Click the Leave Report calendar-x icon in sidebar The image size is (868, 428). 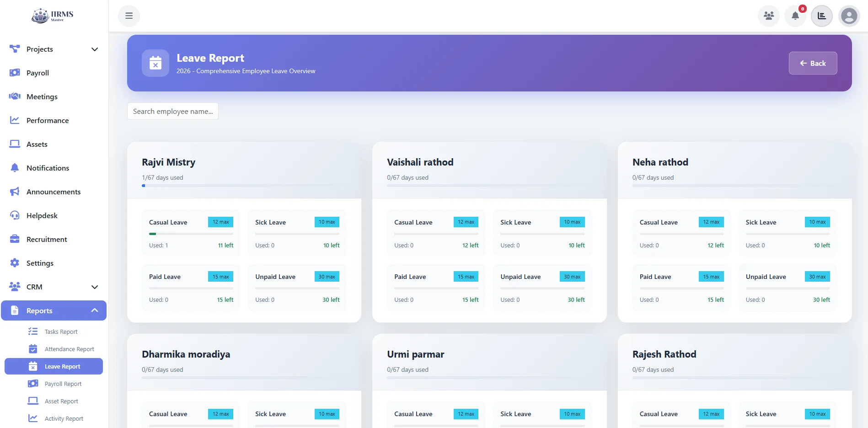[33, 366]
